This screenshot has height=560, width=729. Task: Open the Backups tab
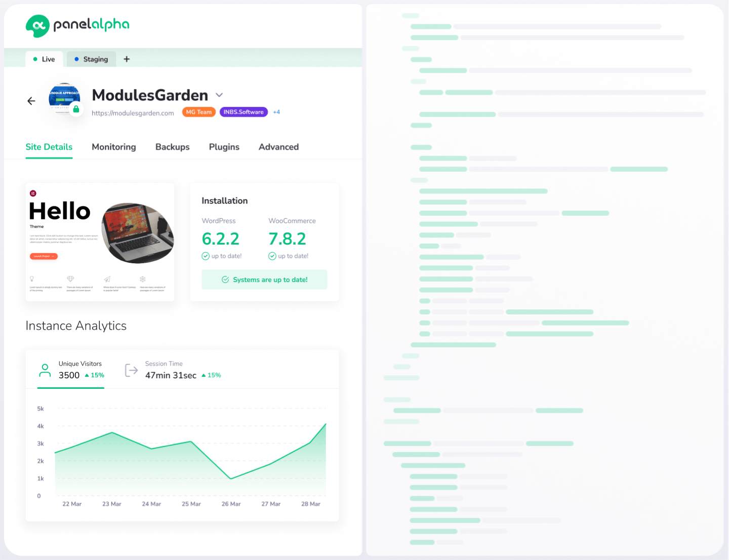pyautogui.click(x=172, y=147)
